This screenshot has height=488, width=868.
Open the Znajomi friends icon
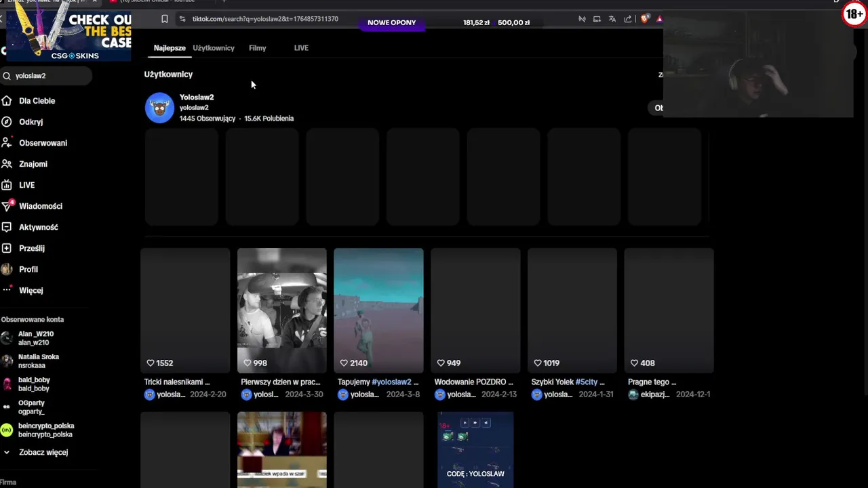(7, 164)
